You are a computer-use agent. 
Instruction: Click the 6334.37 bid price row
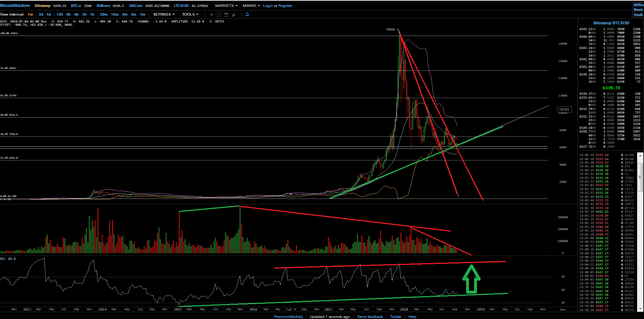click(x=610, y=94)
